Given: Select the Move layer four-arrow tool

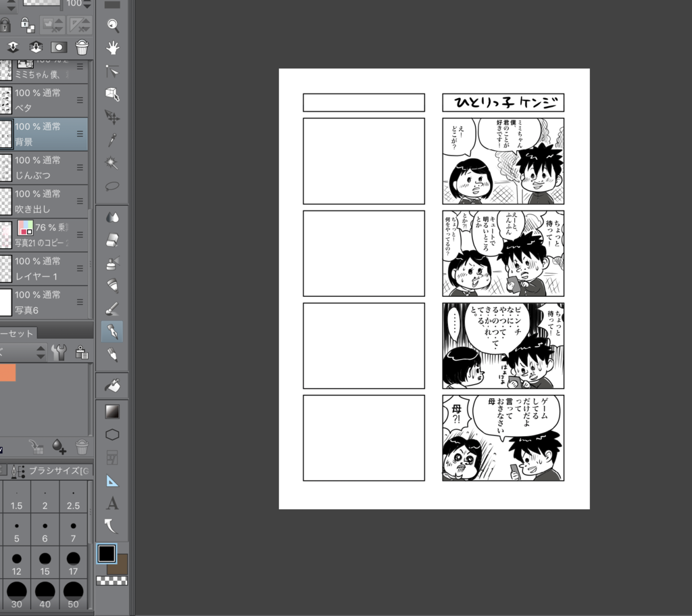Looking at the screenshot, I should tap(113, 117).
